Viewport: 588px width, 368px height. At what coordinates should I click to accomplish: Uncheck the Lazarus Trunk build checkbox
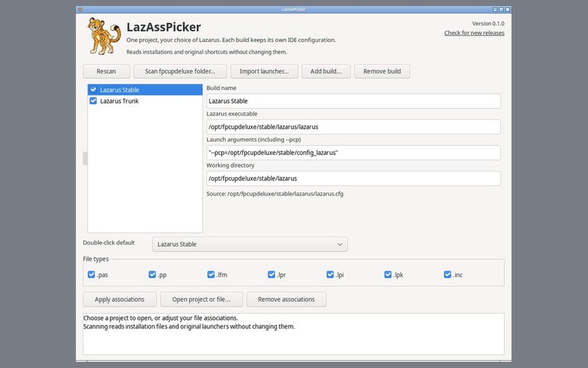click(x=93, y=101)
